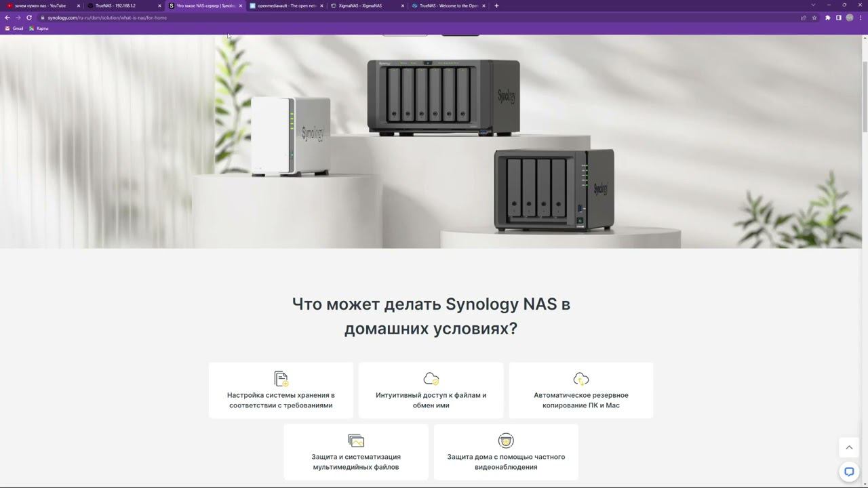Open the Карты bookmark
Viewport: 868px width, 488px height.
[x=39, y=28]
